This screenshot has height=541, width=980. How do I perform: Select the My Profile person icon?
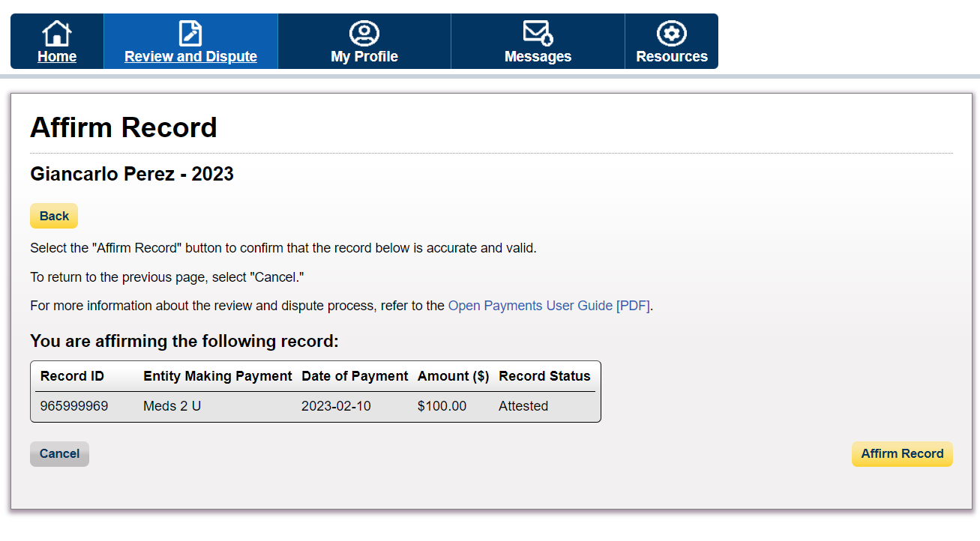tap(364, 33)
